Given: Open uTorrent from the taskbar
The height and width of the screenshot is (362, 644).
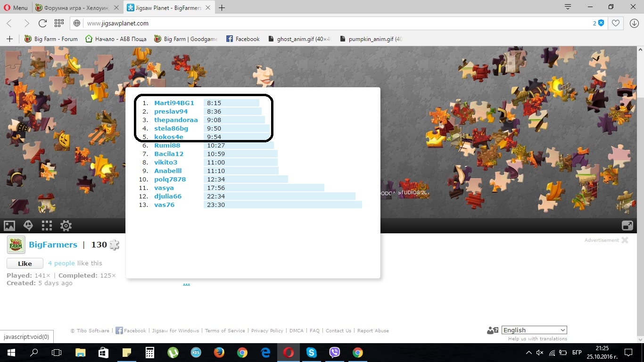Looking at the screenshot, I should pos(173,353).
